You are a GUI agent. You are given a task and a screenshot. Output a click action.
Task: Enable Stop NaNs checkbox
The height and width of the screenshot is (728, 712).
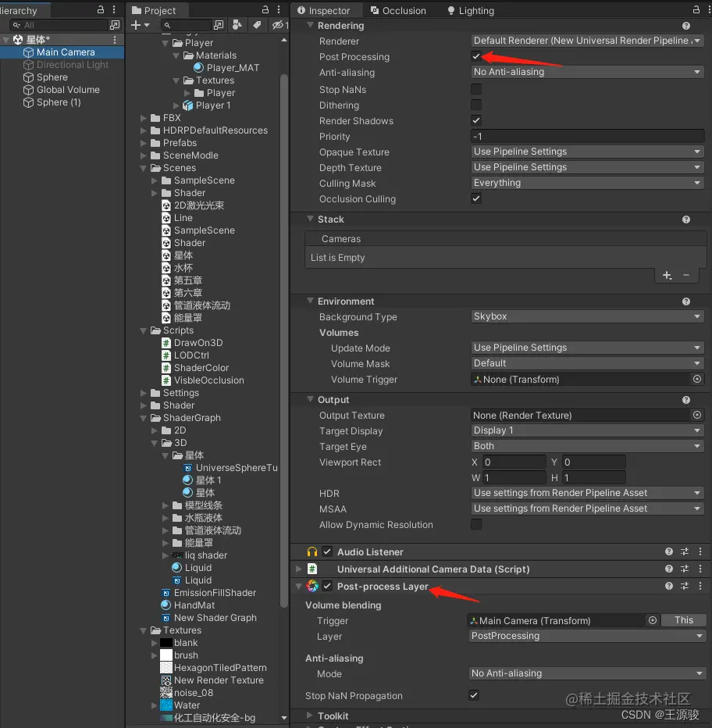point(476,89)
